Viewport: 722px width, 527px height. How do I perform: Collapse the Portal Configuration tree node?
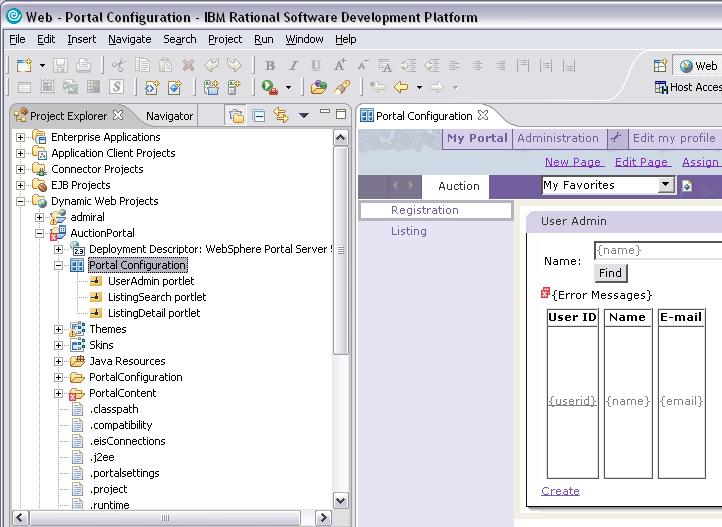tap(58, 266)
